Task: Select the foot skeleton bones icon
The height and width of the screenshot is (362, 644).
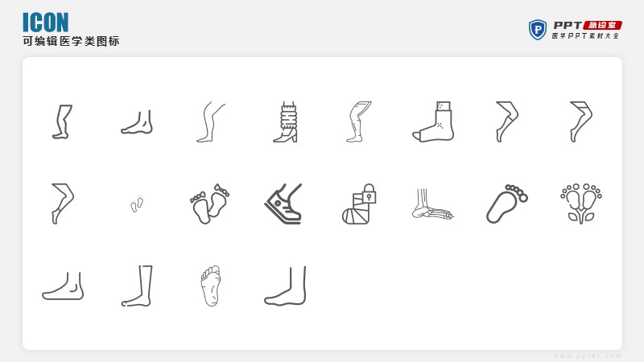Action: tap(433, 204)
